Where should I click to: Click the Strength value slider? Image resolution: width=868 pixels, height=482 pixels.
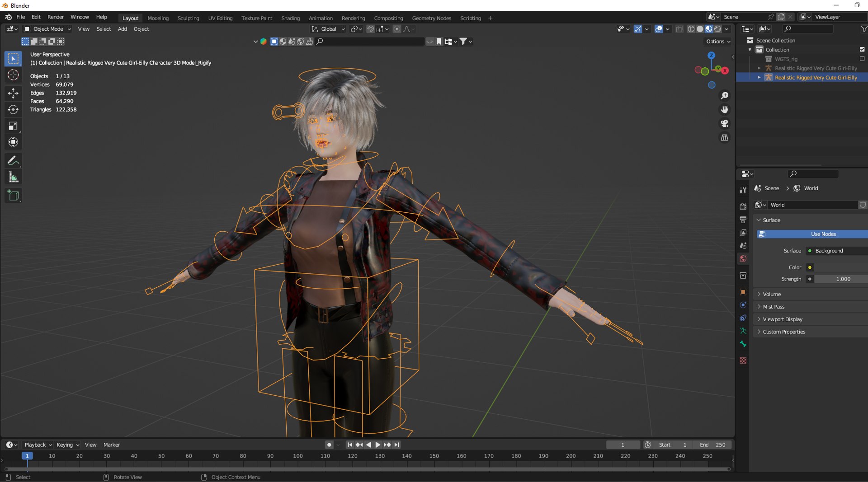coord(841,279)
